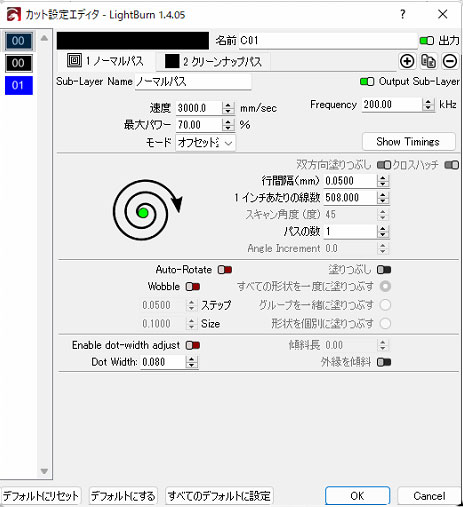Image resolution: width=463 pixels, height=507 pixels.
Task: Toggle Enable dot-width adjust switch
Action: click(193, 345)
